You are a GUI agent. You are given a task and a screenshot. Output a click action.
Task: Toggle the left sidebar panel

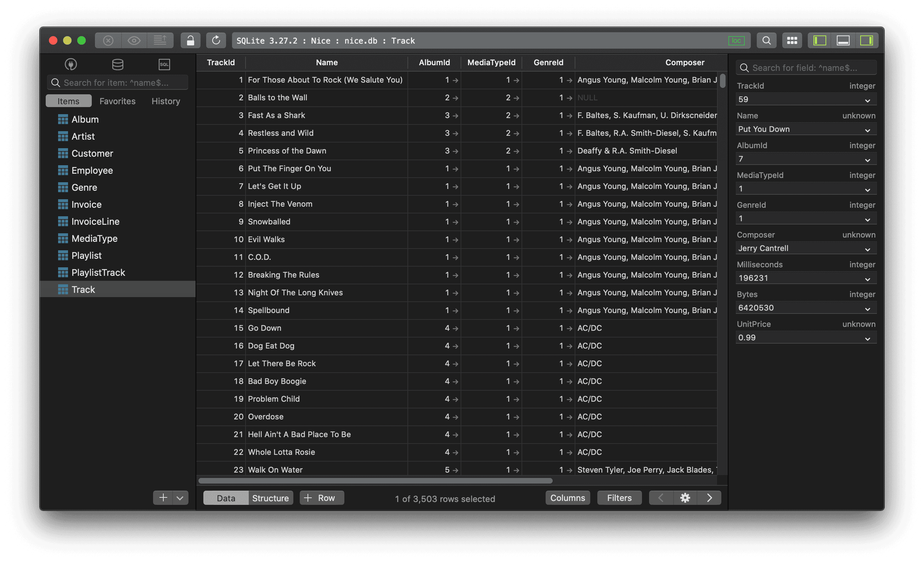pos(820,40)
